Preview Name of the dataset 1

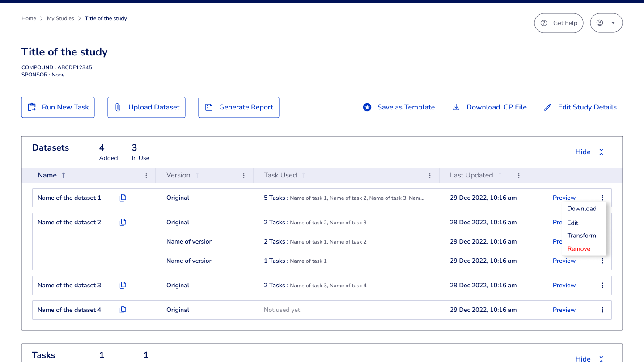pos(564,198)
